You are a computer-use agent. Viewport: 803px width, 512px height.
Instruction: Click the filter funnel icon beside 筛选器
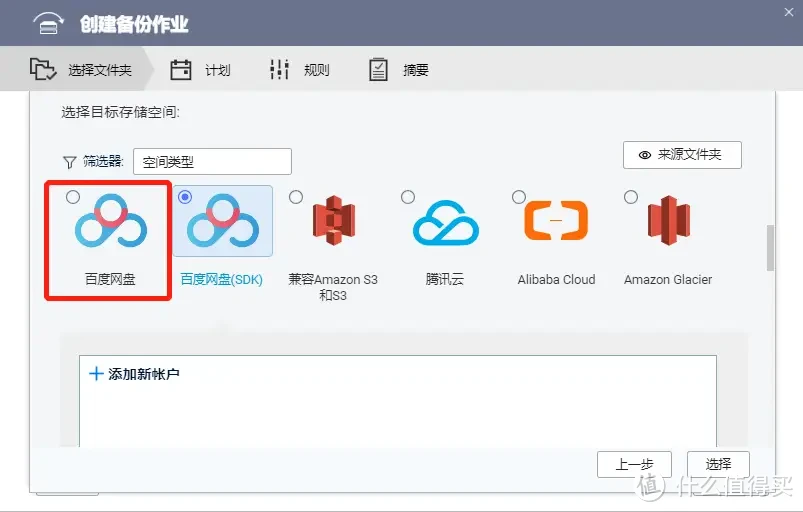click(69, 162)
